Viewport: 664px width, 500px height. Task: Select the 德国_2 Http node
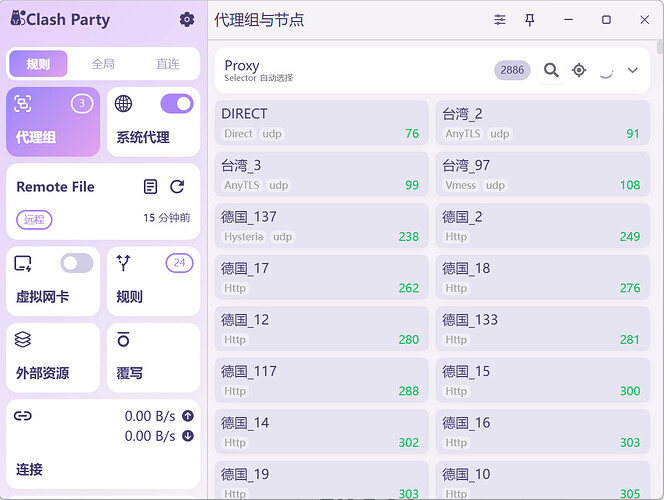click(542, 226)
